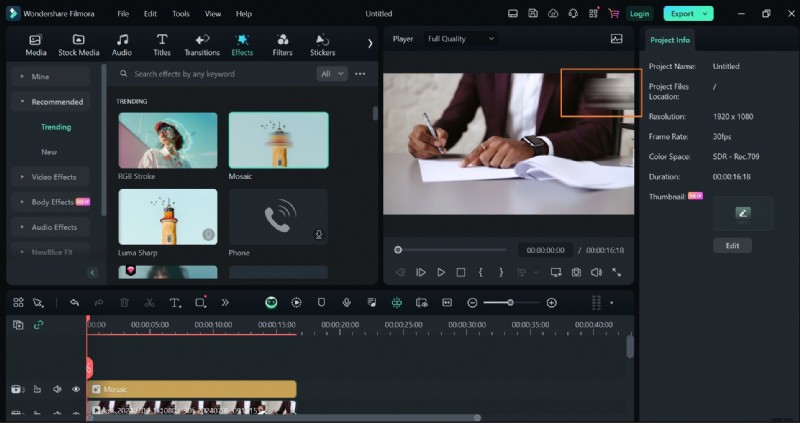The height and width of the screenshot is (423, 800).
Task: Step back one frame
Action: click(401, 272)
